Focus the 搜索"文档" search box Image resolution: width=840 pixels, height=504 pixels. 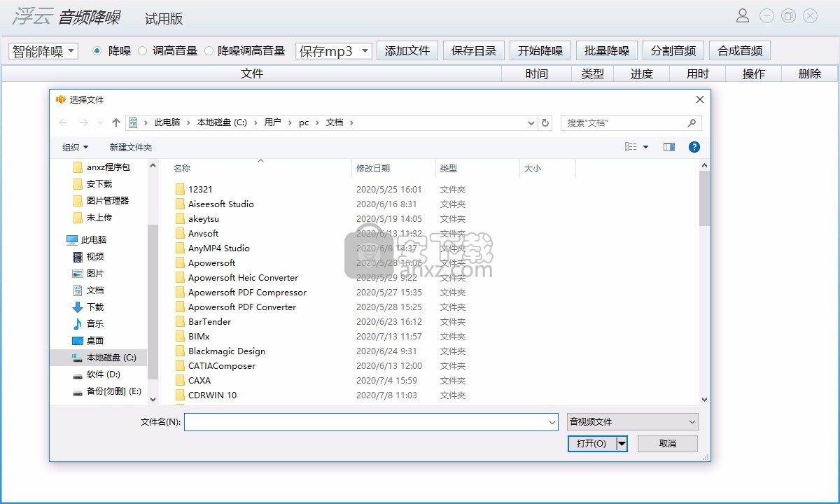point(624,122)
